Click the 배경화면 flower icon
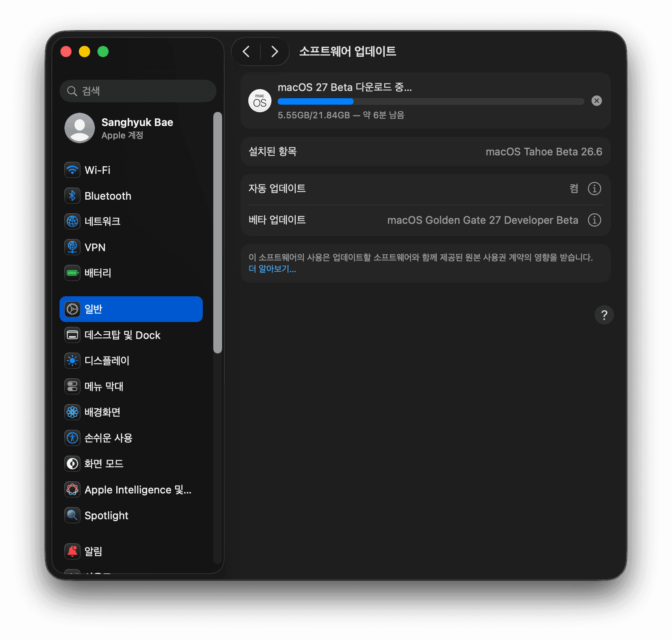 pos(72,412)
